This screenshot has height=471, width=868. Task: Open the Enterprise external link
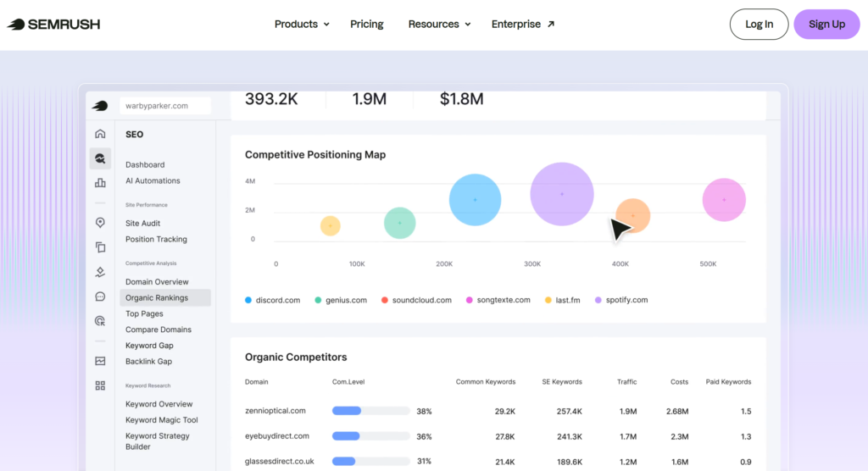pos(523,25)
